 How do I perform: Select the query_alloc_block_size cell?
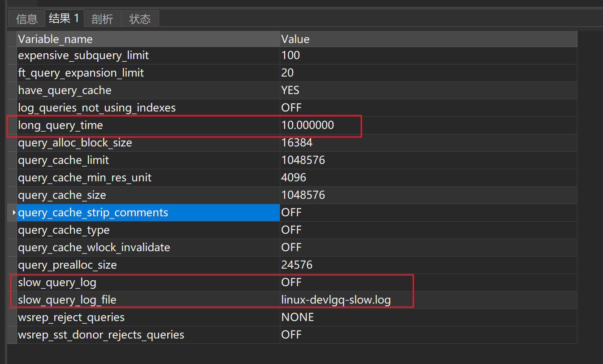coord(148,143)
